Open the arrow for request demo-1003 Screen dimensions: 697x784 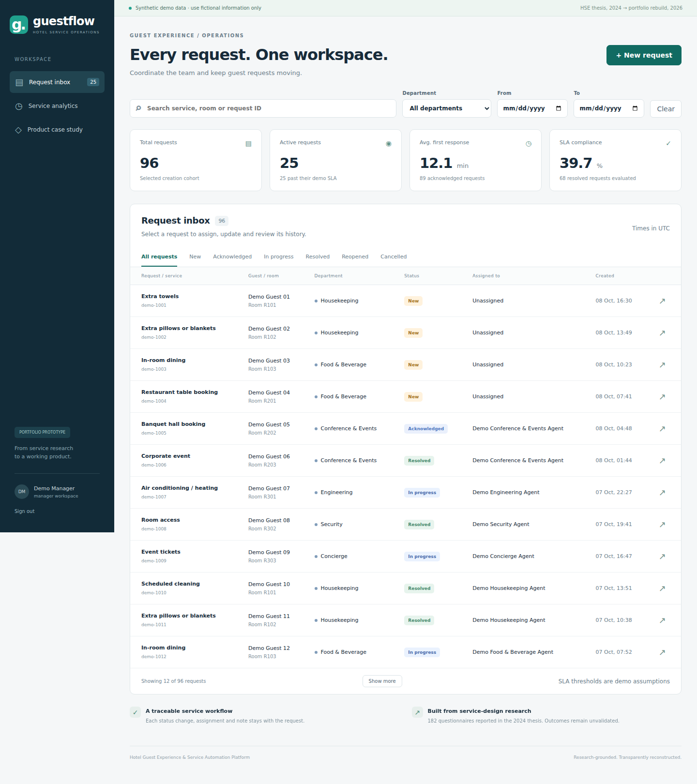point(662,365)
